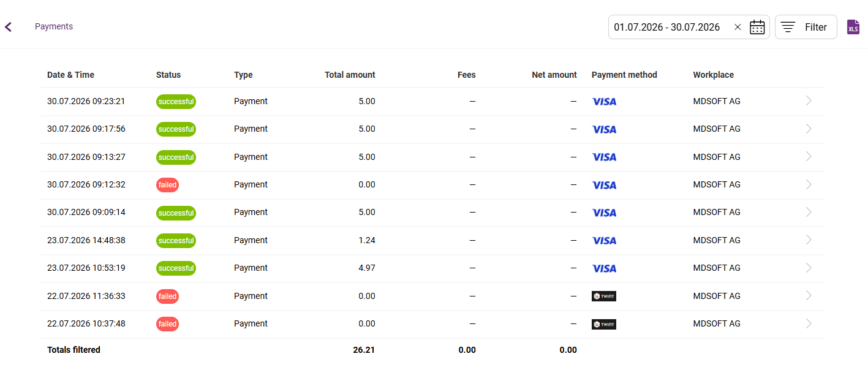Select the 23.07.2026 10:53:19 date cell
Viewport: 868px width, 370px height.
[x=86, y=268]
